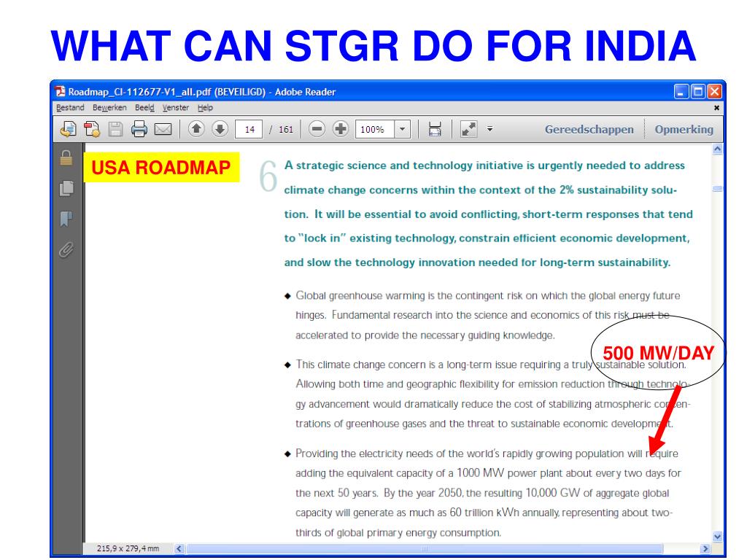747x560 pixels.
Task: Click the vertical scrollbar up arrow
Action: pos(718,149)
